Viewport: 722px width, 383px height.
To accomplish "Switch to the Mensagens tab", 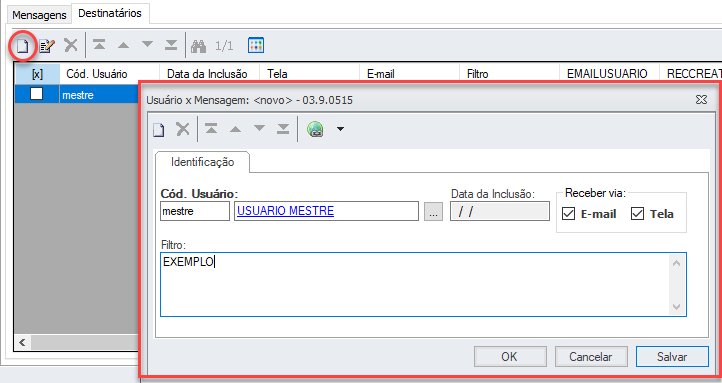I will (x=40, y=15).
